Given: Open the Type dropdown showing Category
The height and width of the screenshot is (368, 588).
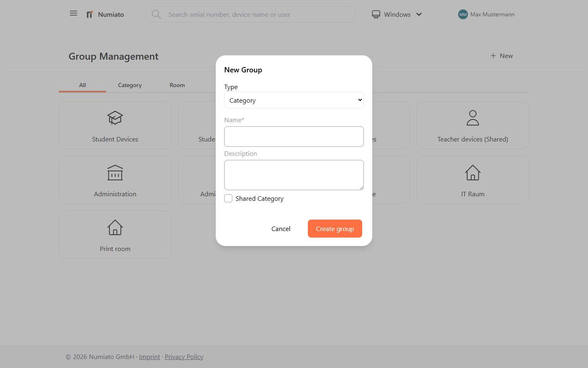Looking at the screenshot, I should (x=294, y=100).
